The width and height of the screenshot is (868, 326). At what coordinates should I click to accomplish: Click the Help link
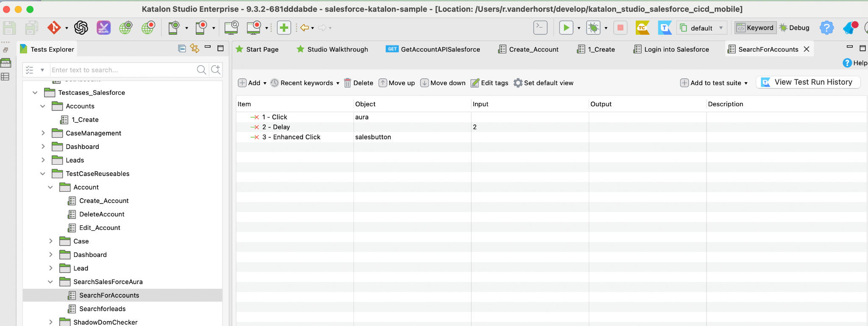point(855,63)
